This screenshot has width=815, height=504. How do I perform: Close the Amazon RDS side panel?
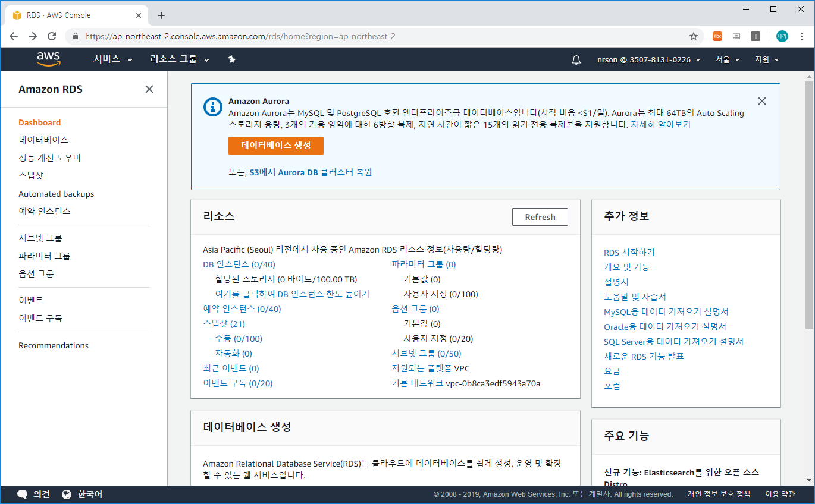[x=149, y=89]
